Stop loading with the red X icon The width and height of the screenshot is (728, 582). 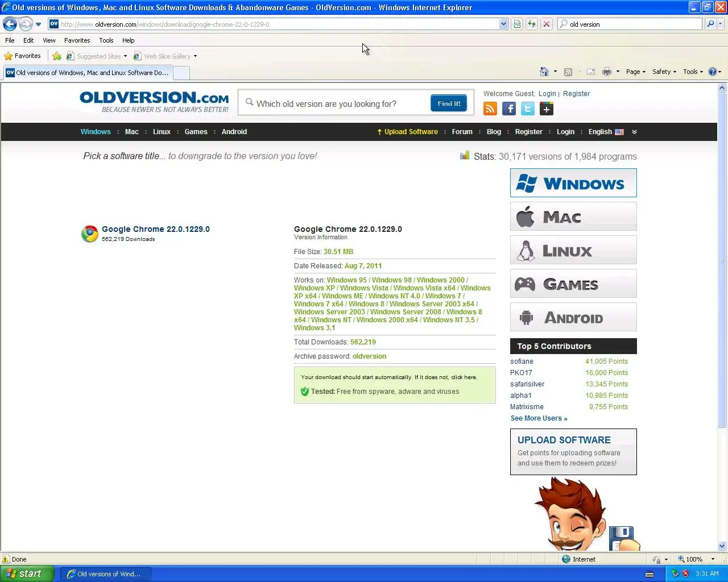547,24
